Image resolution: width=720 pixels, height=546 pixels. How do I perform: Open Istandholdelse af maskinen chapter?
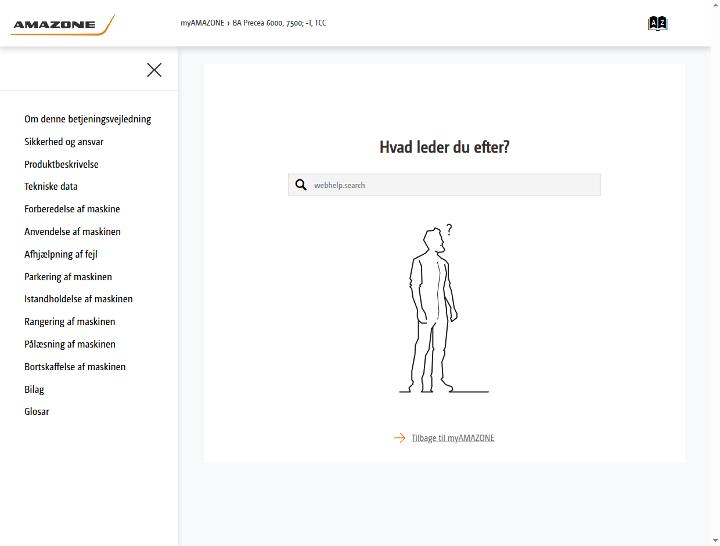click(x=79, y=299)
